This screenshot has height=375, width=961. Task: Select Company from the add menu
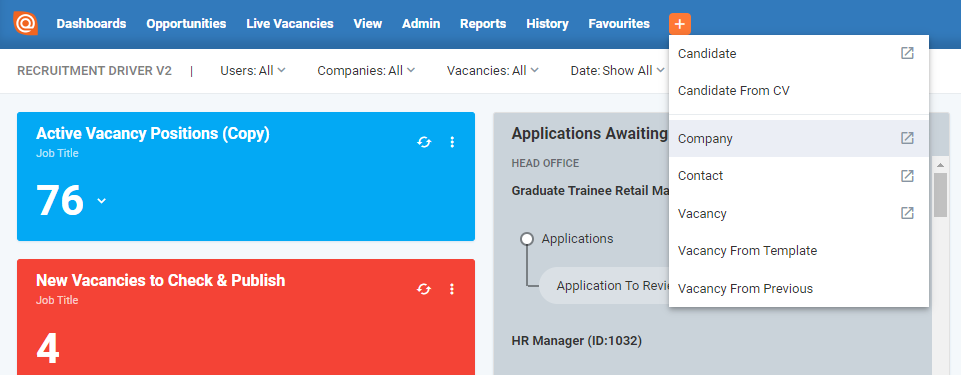coord(799,138)
